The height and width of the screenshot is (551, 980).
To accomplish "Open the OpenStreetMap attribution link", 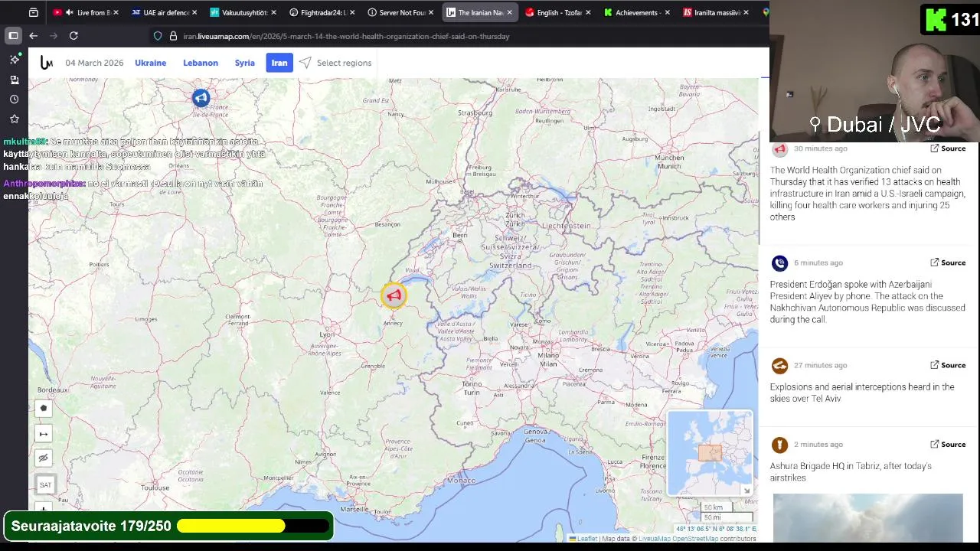I will [695, 539].
